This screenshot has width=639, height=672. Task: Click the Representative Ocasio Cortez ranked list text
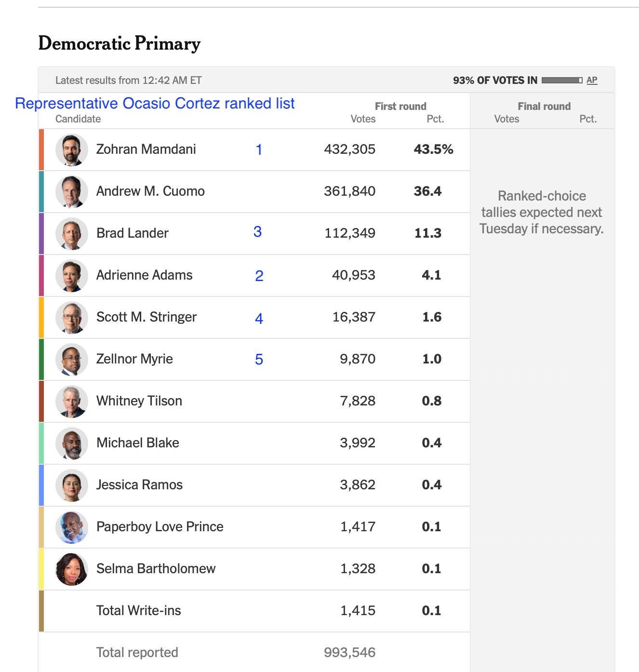pyautogui.click(x=155, y=104)
